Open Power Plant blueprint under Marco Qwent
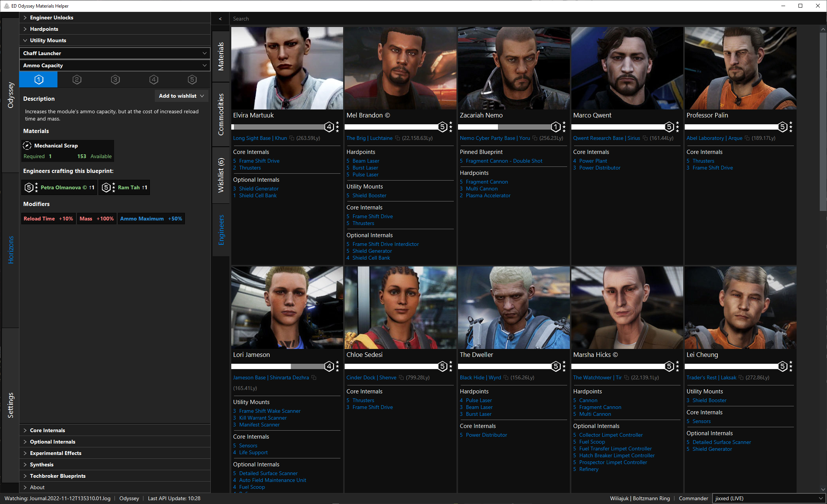The width and height of the screenshot is (827, 504). (593, 161)
